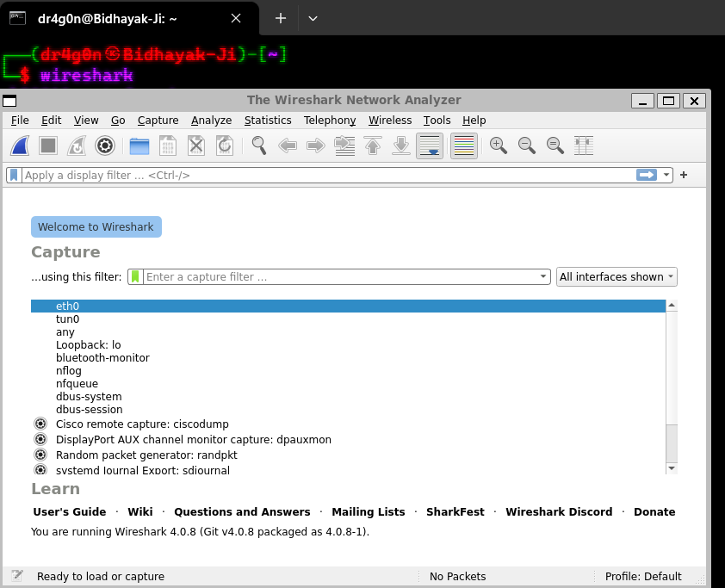Open the Wireless menu
The image size is (725, 588).
click(390, 121)
